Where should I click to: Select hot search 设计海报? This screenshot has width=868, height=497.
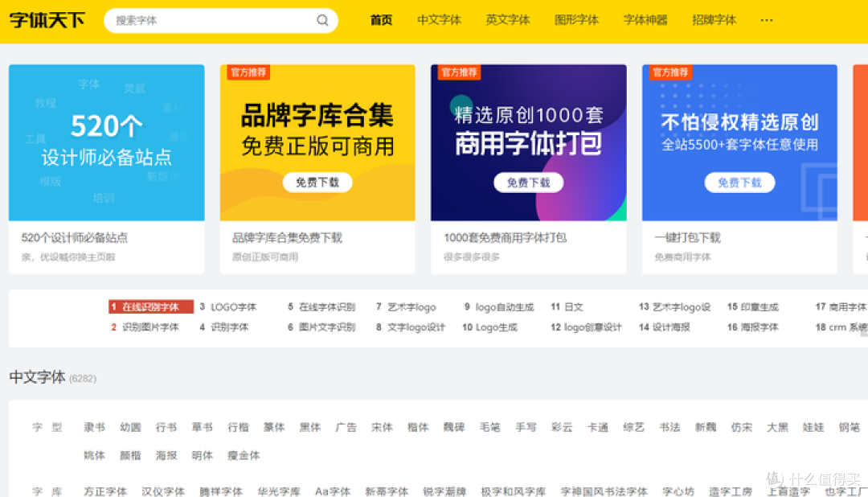671,327
